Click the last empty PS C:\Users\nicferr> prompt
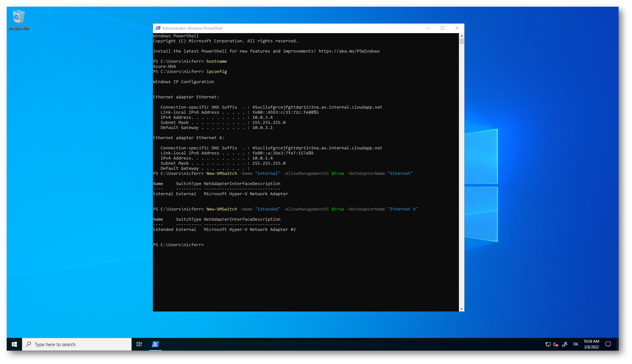The height and width of the screenshot is (364, 632). (x=178, y=245)
